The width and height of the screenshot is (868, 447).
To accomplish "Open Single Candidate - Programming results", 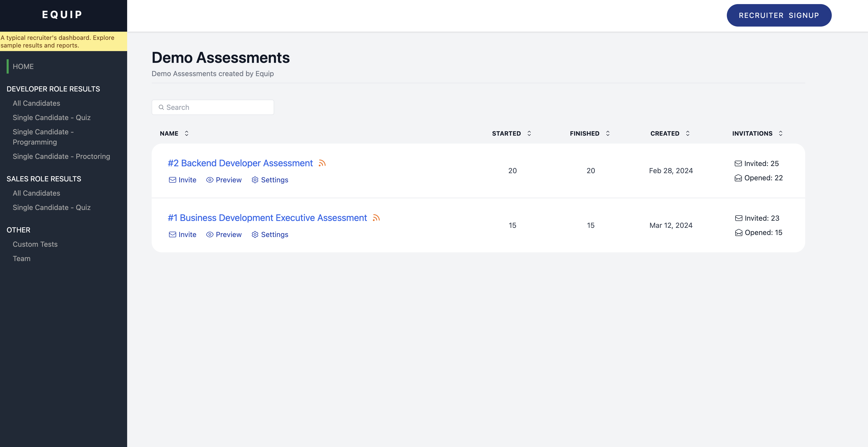I will pos(43,137).
